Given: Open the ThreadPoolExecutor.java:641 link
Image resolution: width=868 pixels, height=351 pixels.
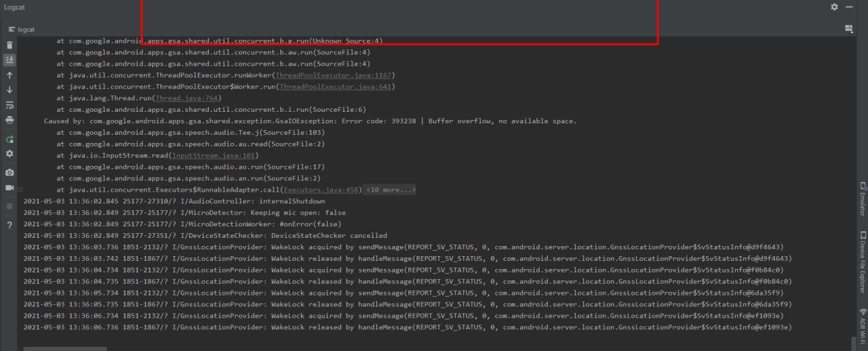Looking at the screenshot, I should coord(336,87).
